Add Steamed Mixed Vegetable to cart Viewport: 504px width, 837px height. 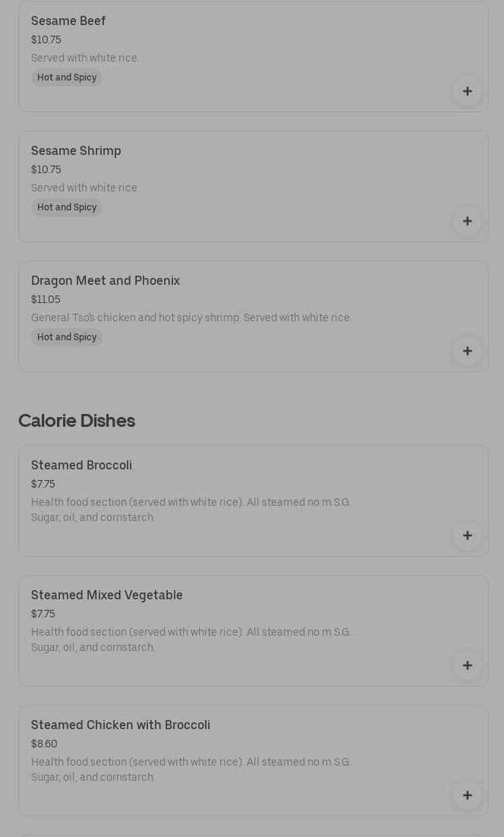[x=467, y=666]
